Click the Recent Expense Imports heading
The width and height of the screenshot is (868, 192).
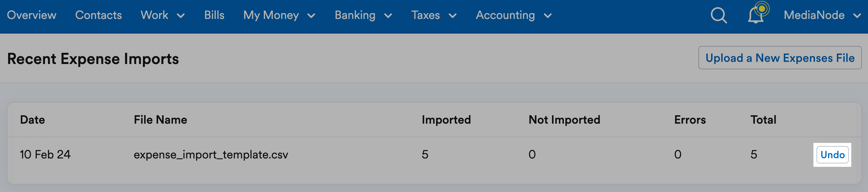[x=93, y=58]
